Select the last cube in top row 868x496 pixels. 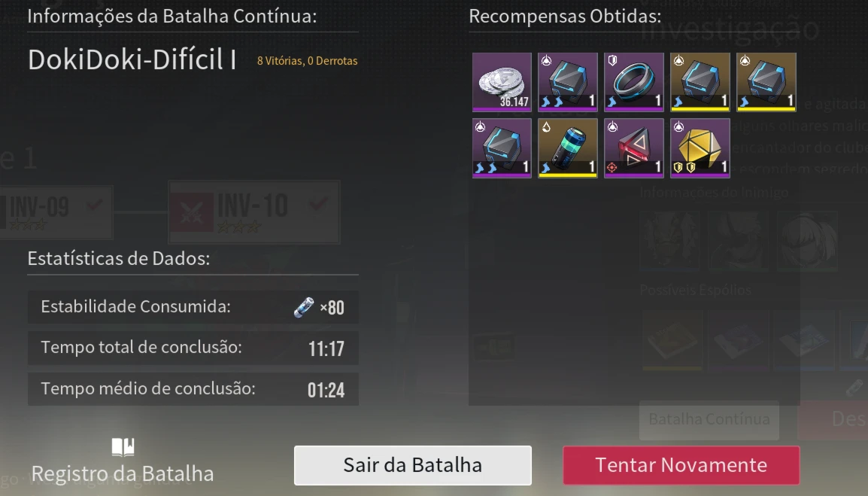click(766, 82)
